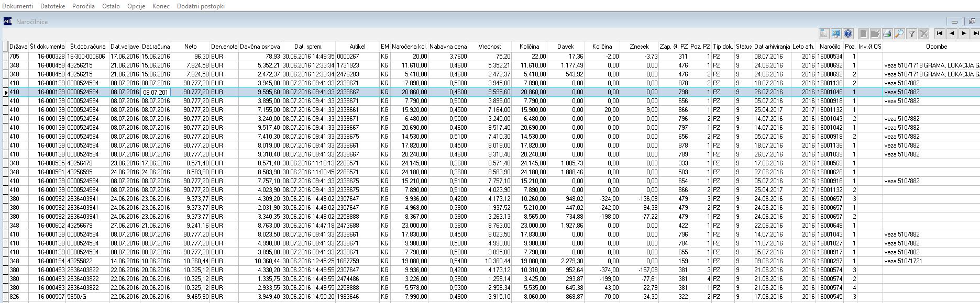Screen dimensions: 980x303
Task: Click the Nabavna cena column header
Action: (x=448, y=47)
